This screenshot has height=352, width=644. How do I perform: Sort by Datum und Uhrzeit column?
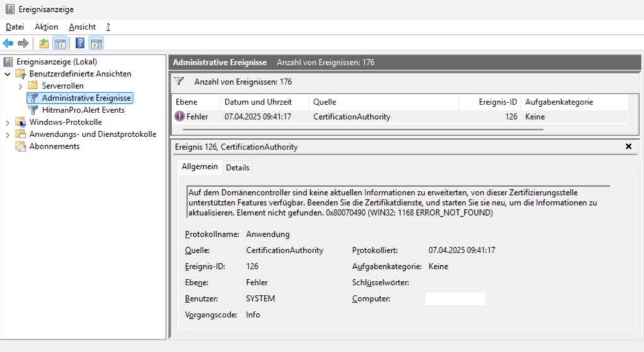click(x=264, y=102)
